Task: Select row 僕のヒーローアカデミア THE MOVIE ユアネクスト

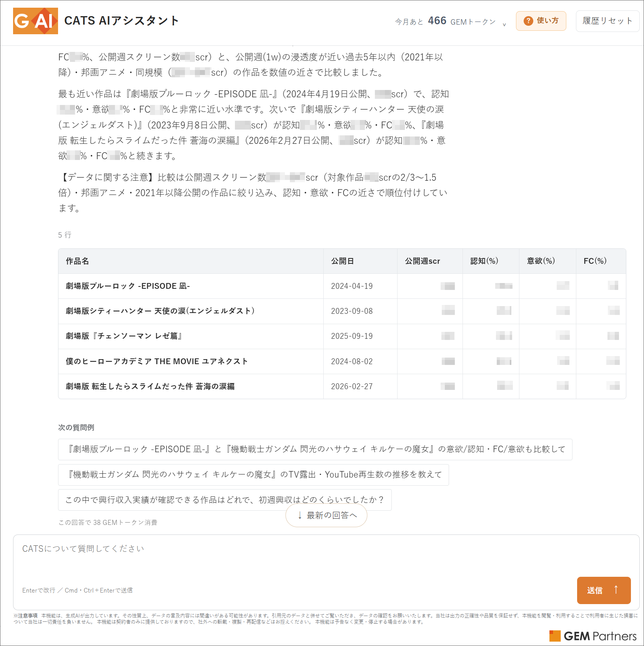Action: coord(342,361)
